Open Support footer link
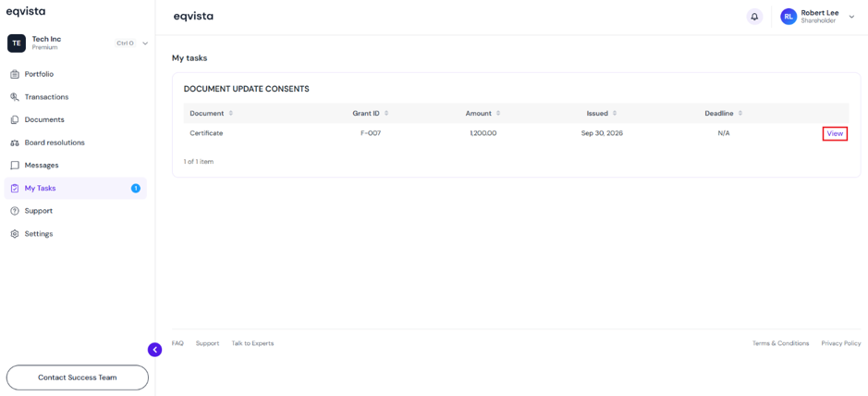This screenshot has height=396, width=868. (x=208, y=343)
